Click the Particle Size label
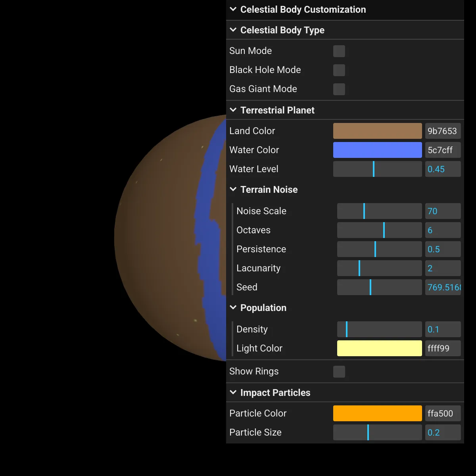This screenshot has height=476, width=476. click(255, 432)
